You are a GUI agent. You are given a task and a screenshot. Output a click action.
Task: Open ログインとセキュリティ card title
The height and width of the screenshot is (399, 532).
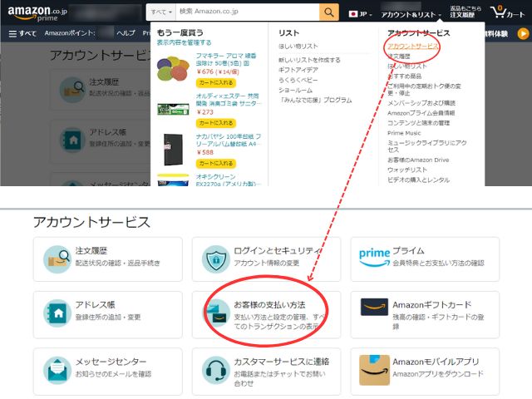click(x=277, y=251)
